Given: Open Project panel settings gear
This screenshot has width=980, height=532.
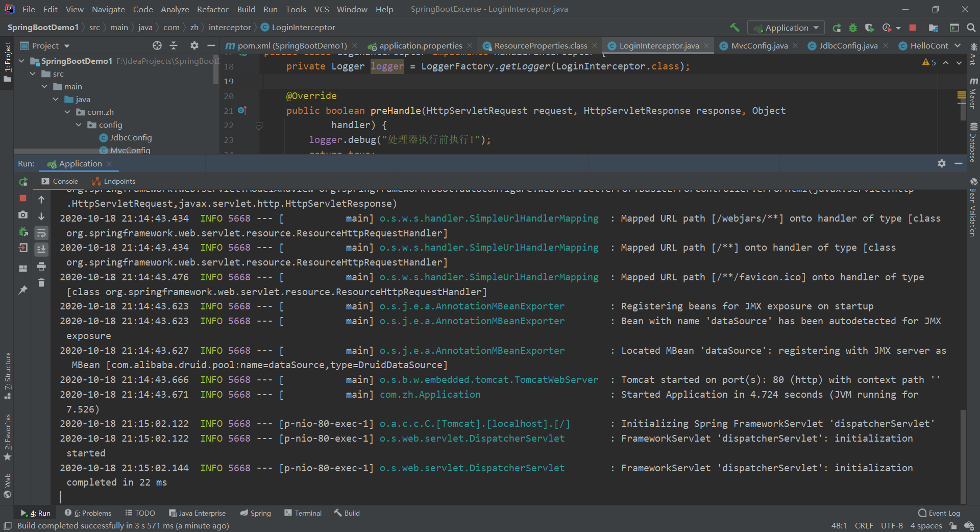Looking at the screenshot, I should click(194, 45).
